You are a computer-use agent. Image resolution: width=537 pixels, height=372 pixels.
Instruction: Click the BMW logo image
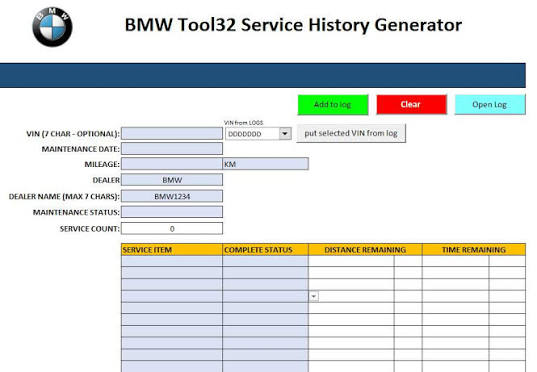[x=52, y=27]
